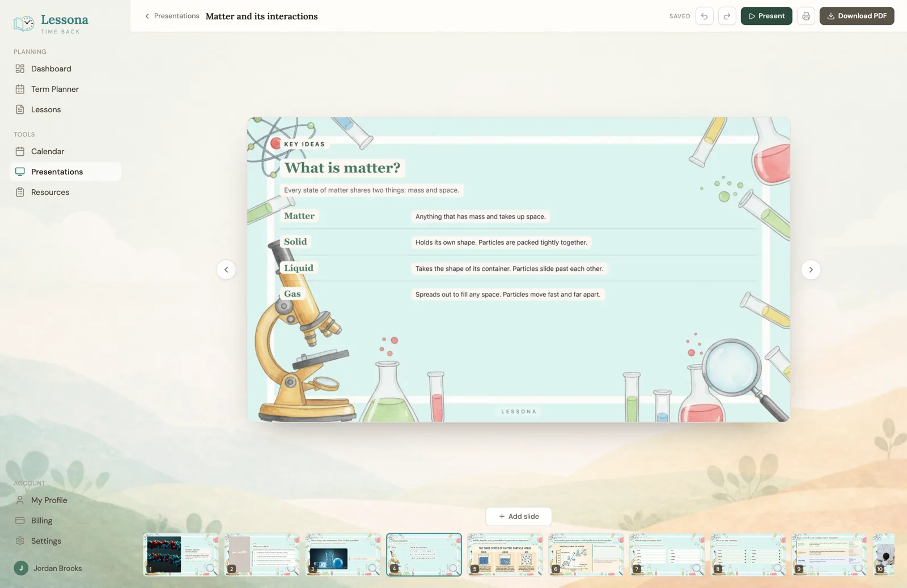Start presenting with Present button
Image resolution: width=907 pixels, height=588 pixels.
pyautogui.click(x=766, y=16)
